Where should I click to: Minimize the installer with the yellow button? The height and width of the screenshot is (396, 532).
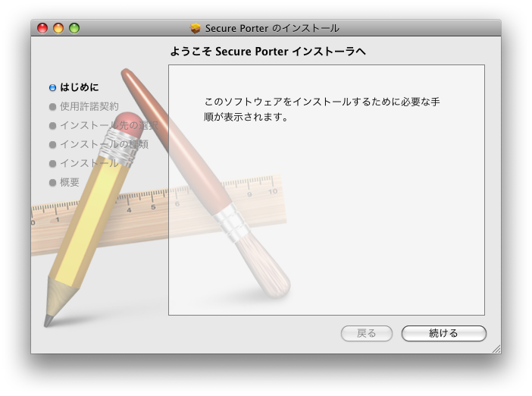click(58, 28)
